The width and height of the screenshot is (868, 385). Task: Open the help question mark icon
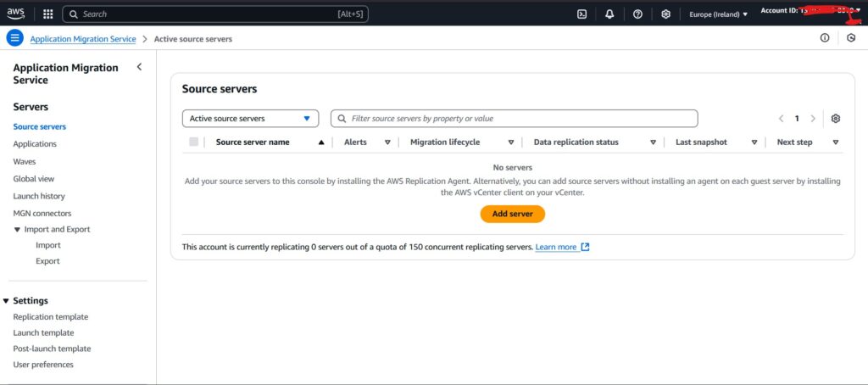[637, 14]
